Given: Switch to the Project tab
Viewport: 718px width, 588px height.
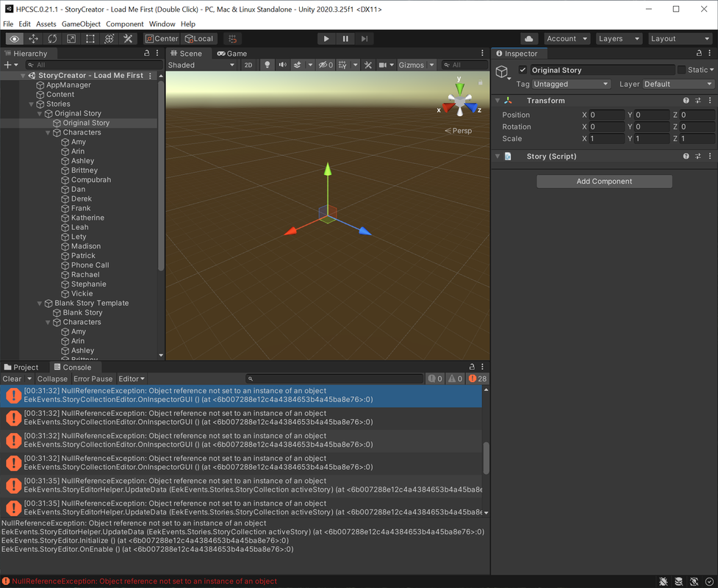Looking at the screenshot, I should pos(21,367).
